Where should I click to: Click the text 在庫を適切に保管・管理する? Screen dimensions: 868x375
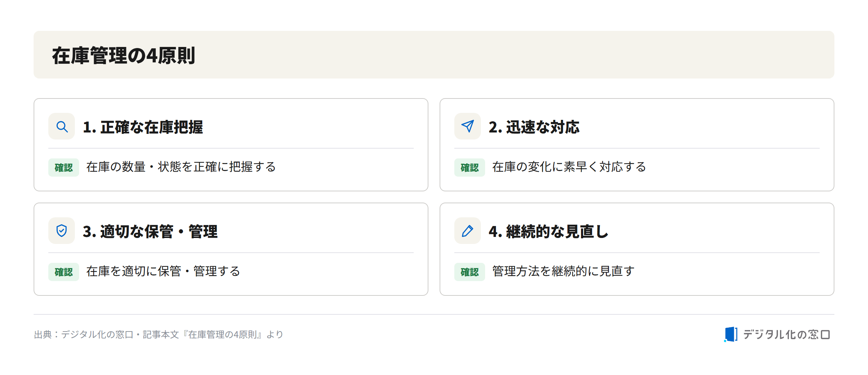coord(163,271)
